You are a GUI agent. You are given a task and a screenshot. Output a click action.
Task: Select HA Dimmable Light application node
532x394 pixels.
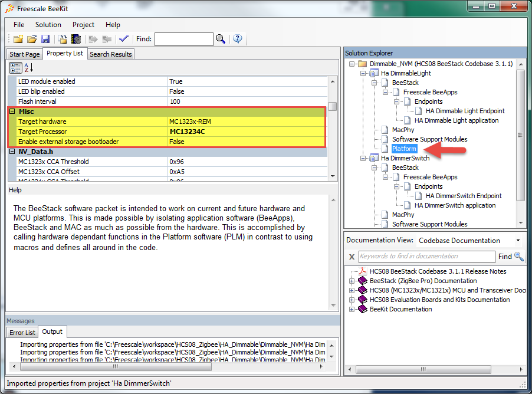coord(457,120)
